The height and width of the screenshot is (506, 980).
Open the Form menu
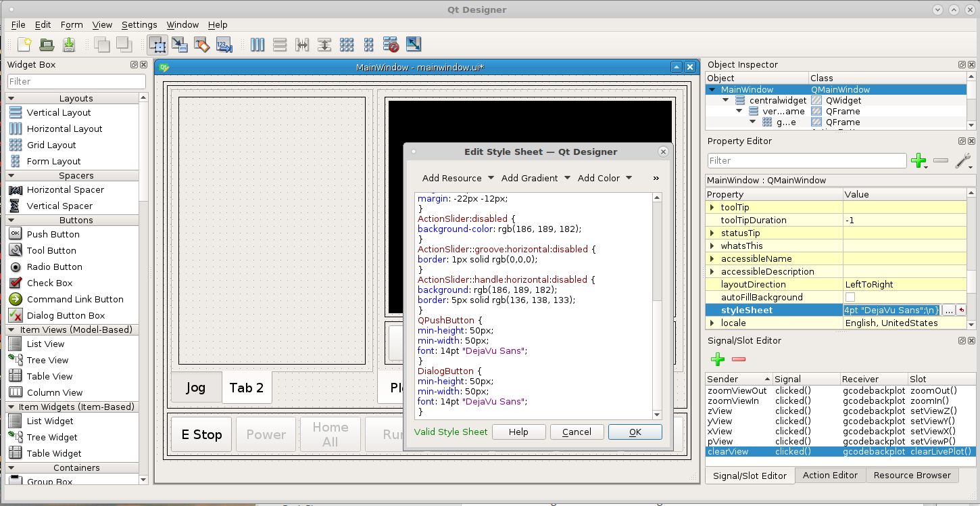point(72,24)
